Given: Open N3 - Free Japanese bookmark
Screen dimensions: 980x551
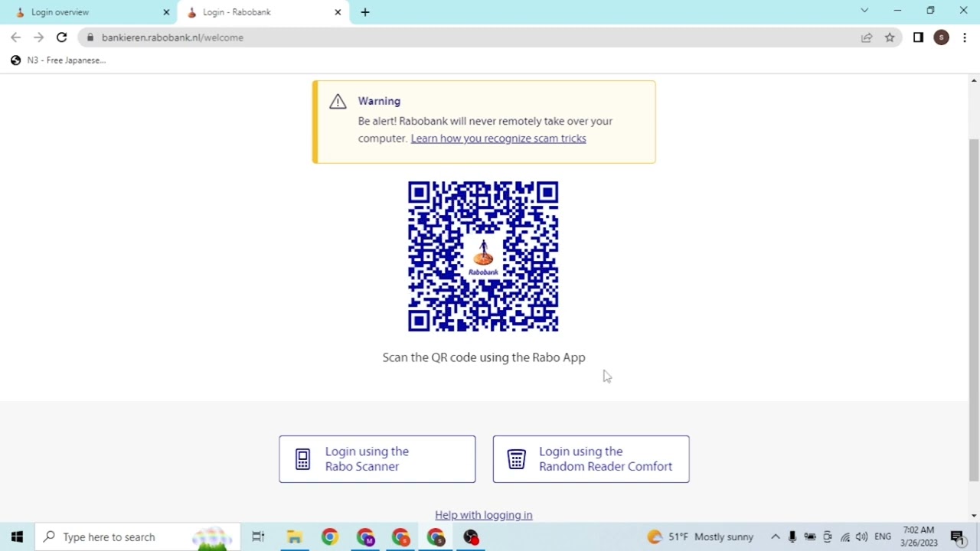Looking at the screenshot, I should tap(58, 60).
